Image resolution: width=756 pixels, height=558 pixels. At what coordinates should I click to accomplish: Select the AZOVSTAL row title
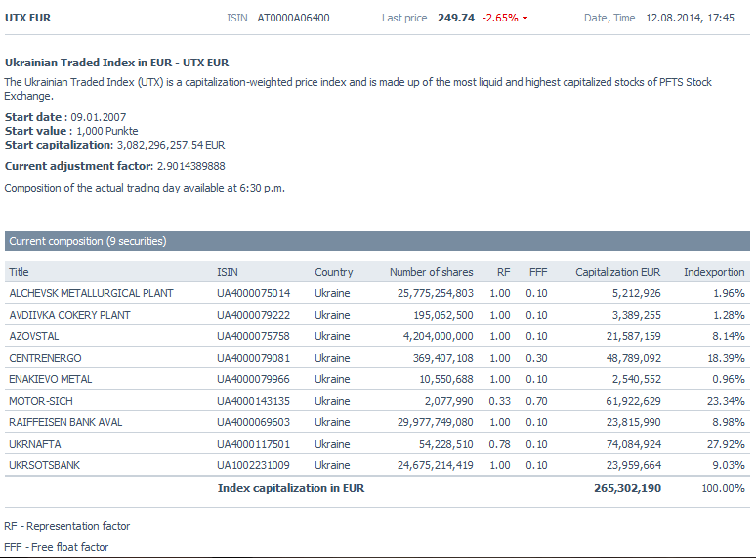[34, 336]
